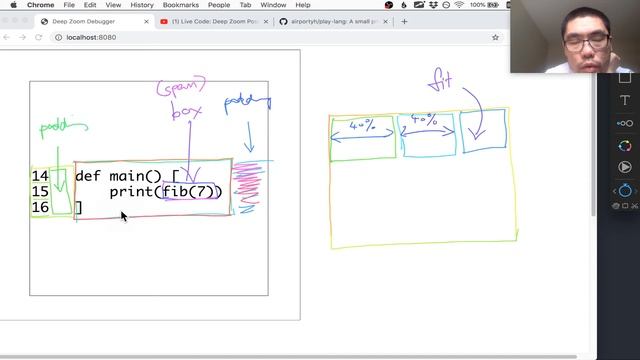Open the Tab menu

245,5
